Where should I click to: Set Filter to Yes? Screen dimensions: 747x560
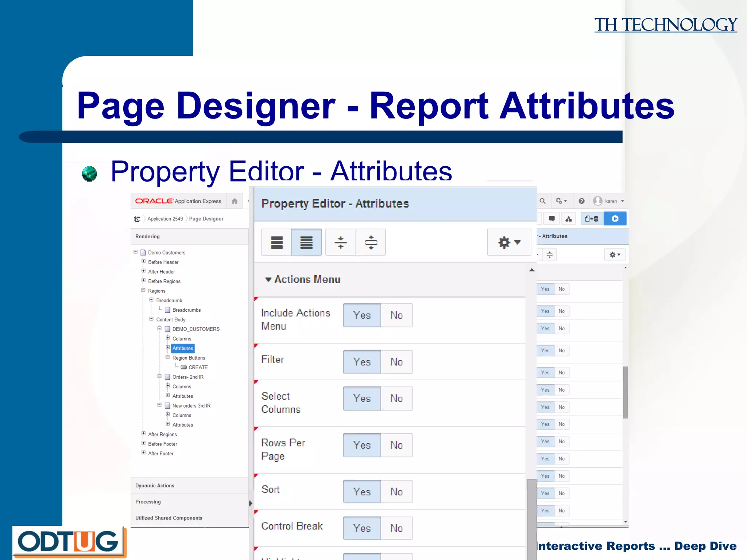[362, 362]
